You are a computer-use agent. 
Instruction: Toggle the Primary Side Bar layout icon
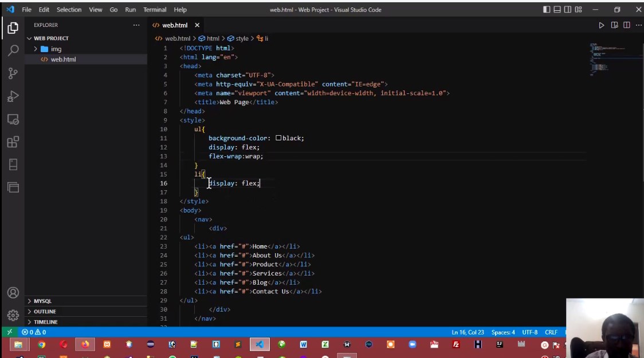(x=547, y=9)
